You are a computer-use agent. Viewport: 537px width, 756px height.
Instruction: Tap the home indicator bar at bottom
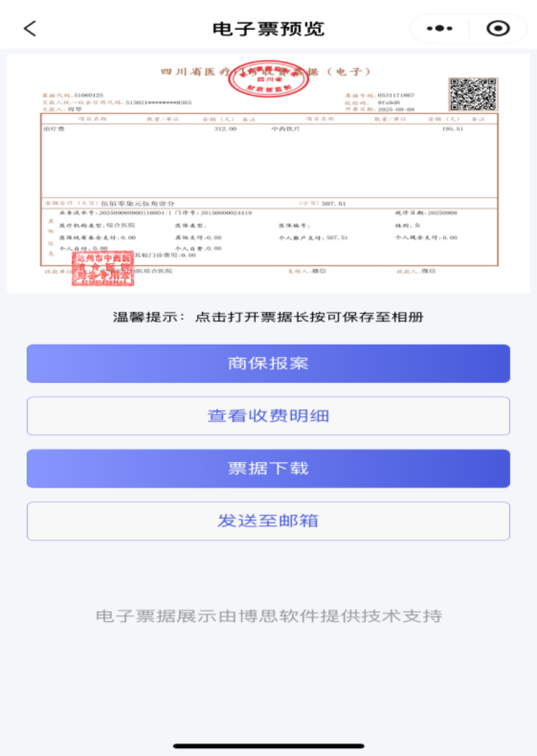click(x=268, y=747)
